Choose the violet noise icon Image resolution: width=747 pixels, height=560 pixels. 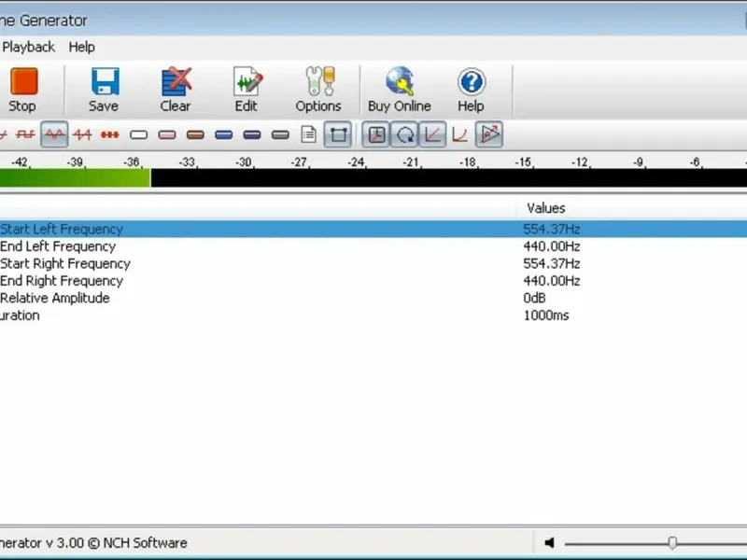(252, 134)
